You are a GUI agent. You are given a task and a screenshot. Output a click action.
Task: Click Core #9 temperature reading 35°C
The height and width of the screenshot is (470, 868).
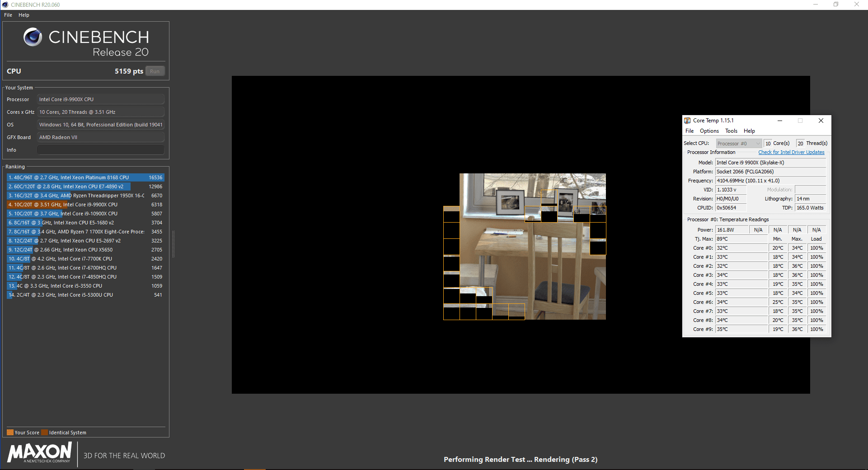tap(741, 329)
